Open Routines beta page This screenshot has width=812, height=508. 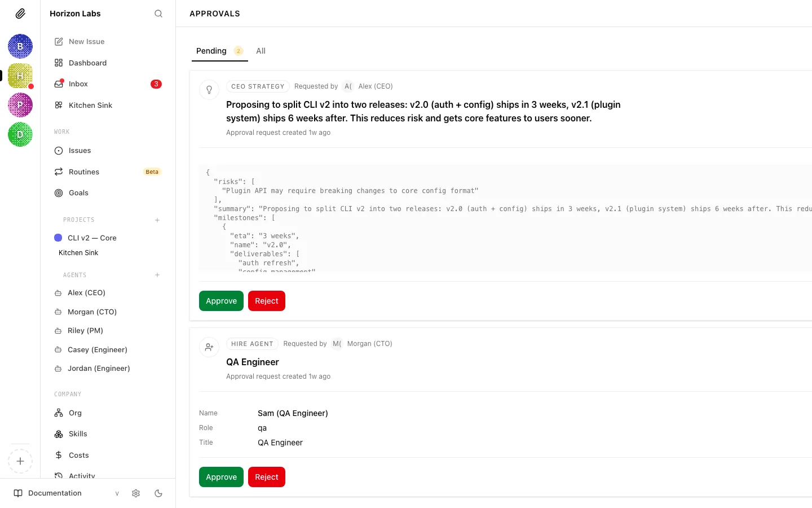(x=108, y=172)
